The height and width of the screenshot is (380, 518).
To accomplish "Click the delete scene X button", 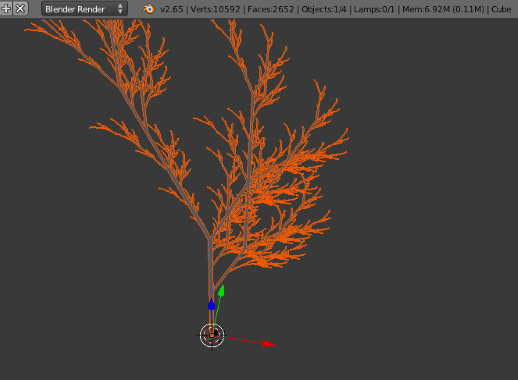I will [20, 8].
